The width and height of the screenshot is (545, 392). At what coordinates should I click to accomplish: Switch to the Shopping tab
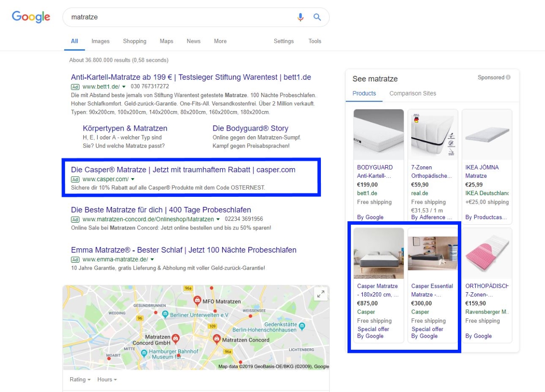pos(135,41)
